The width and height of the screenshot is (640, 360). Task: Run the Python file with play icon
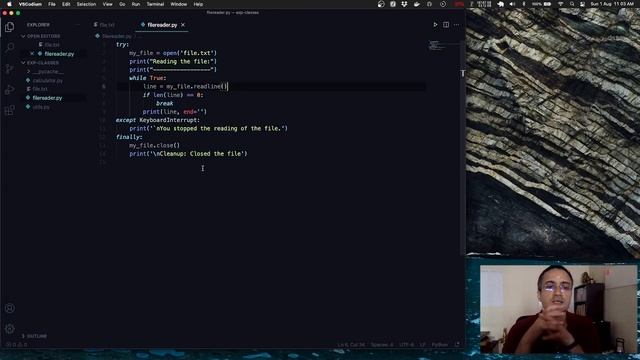435,25
